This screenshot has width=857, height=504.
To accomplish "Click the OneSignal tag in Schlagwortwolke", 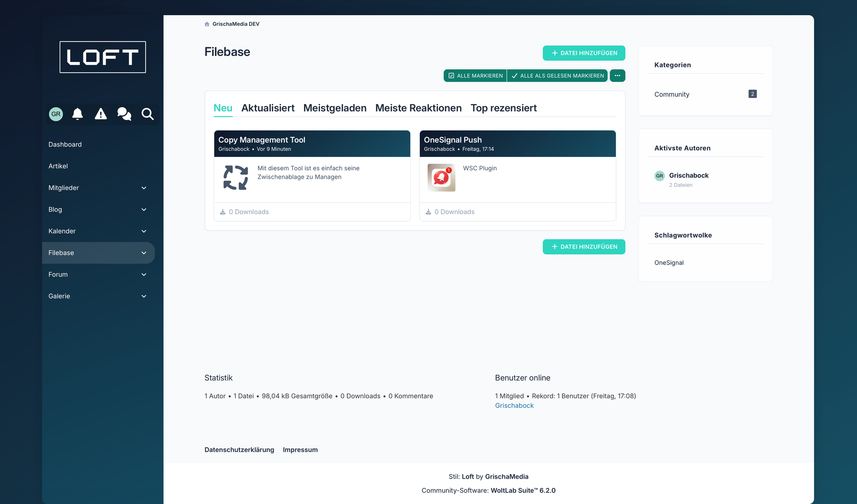I will [x=669, y=263].
